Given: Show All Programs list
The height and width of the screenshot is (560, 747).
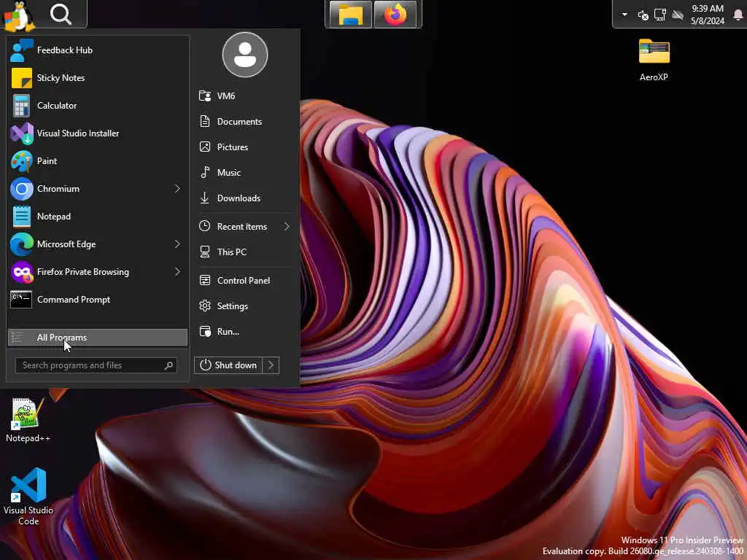Looking at the screenshot, I should [x=98, y=337].
